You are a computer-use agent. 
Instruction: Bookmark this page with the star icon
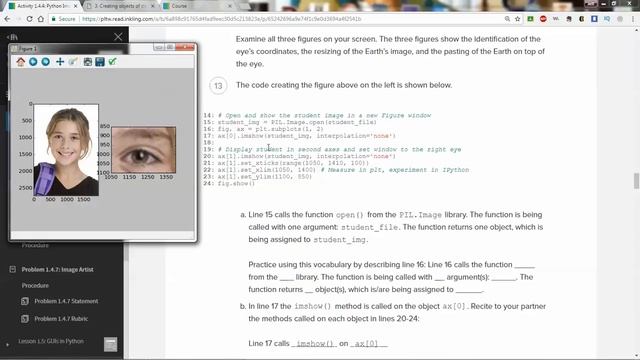[x=518, y=19]
